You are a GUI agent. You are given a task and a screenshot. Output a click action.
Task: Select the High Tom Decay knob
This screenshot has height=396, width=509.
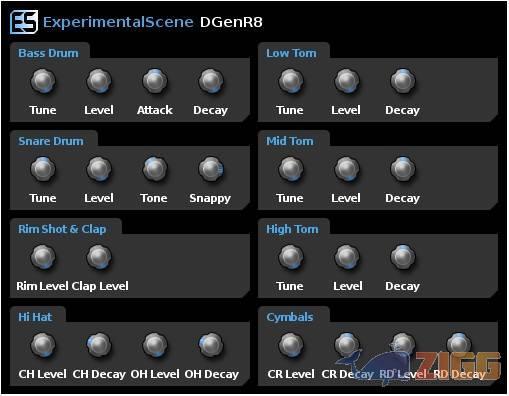coord(403,257)
